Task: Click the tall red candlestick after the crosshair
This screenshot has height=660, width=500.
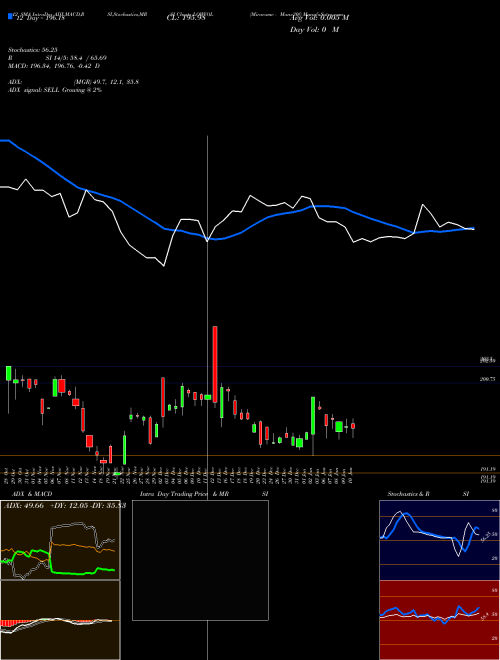Action: [215, 365]
